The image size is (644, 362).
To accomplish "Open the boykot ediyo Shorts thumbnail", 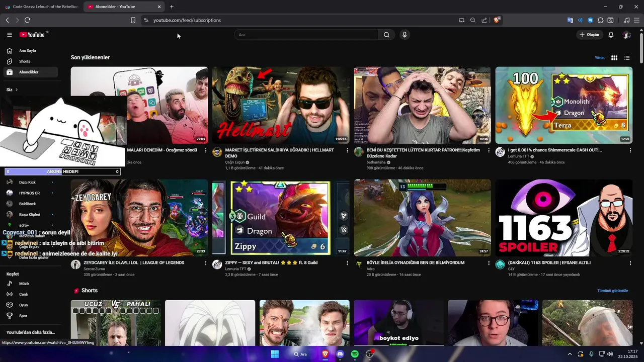I will pyautogui.click(x=399, y=323).
